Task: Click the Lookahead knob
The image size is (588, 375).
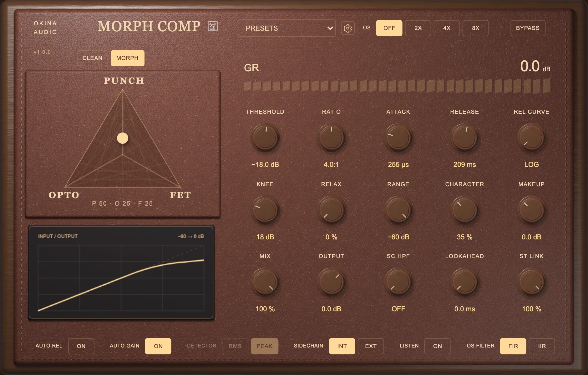Action: pyautogui.click(x=464, y=282)
